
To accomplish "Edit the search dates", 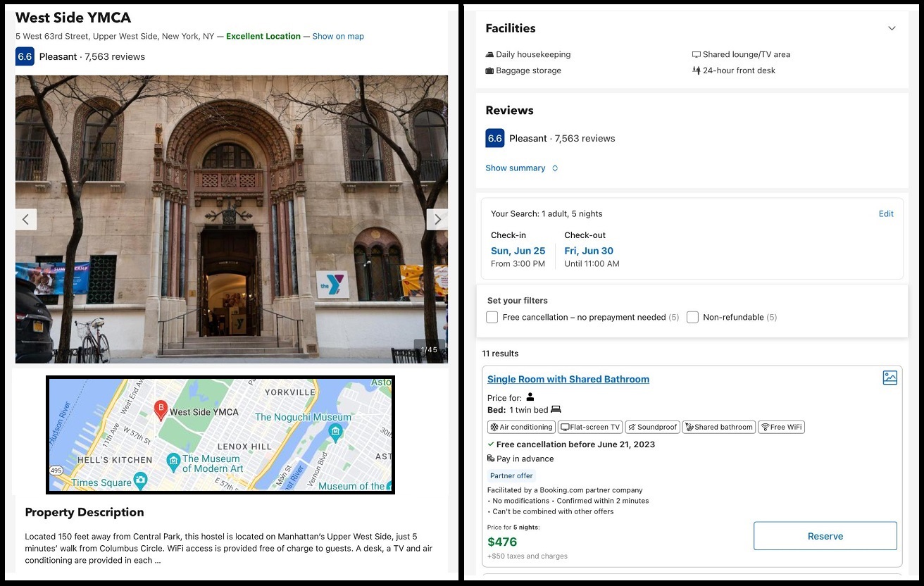I will tap(886, 214).
